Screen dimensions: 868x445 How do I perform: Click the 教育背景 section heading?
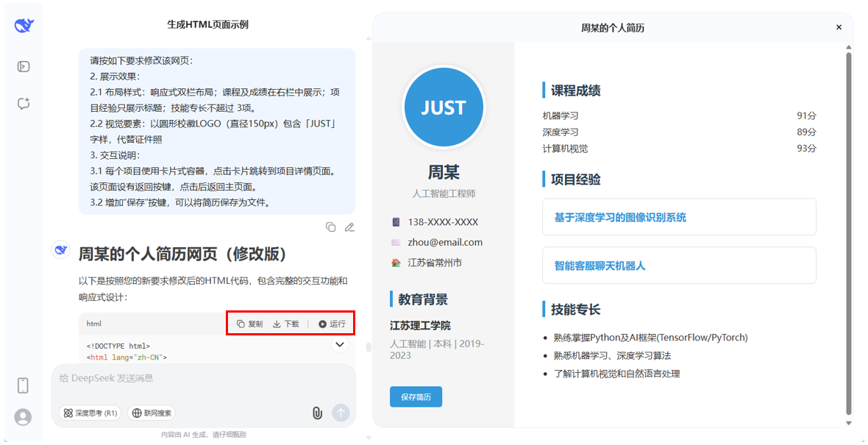point(423,299)
